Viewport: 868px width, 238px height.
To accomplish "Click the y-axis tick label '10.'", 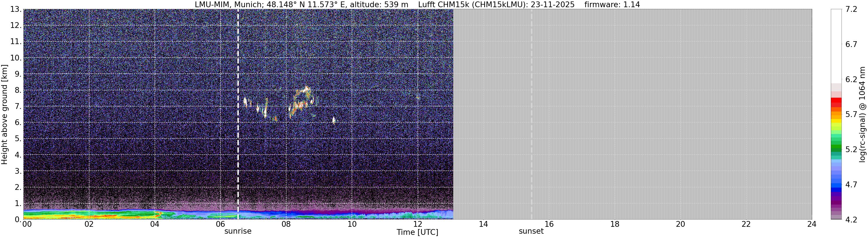I will coord(16,58).
